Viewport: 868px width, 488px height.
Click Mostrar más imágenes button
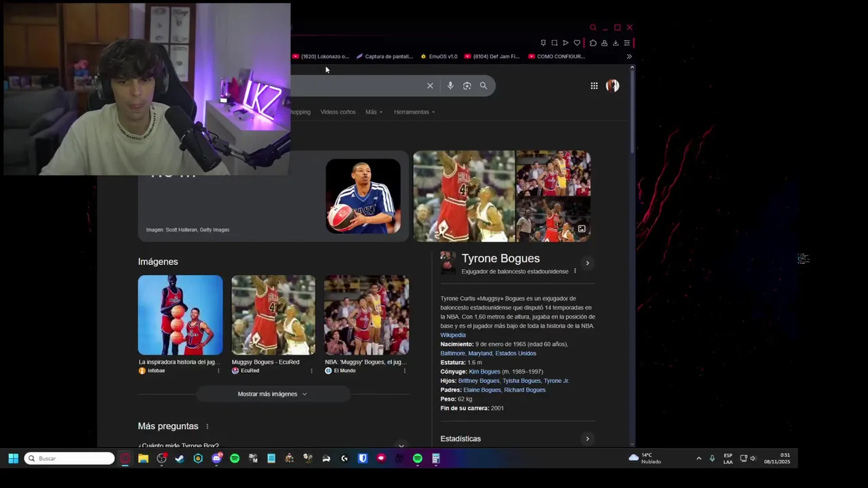pyautogui.click(x=273, y=394)
